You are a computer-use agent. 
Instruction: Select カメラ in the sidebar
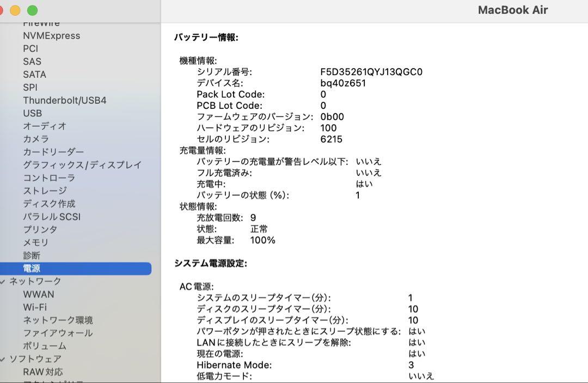pyautogui.click(x=36, y=139)
